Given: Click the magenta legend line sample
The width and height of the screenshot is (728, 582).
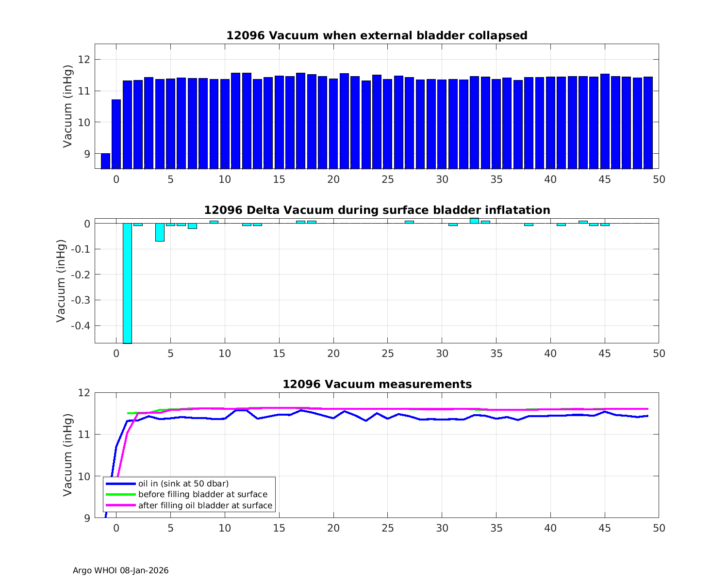Looking at the screenshot, I should tap(120, 505).
